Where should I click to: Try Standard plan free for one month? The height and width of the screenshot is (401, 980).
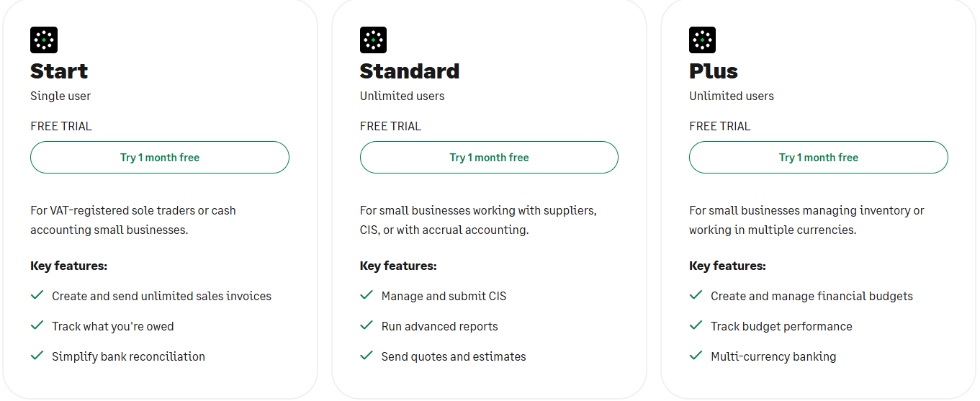coord(489,158)
